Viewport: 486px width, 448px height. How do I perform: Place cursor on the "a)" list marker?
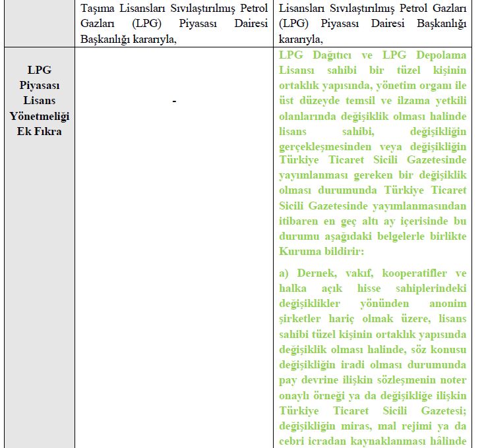click(x=285, y=273)
